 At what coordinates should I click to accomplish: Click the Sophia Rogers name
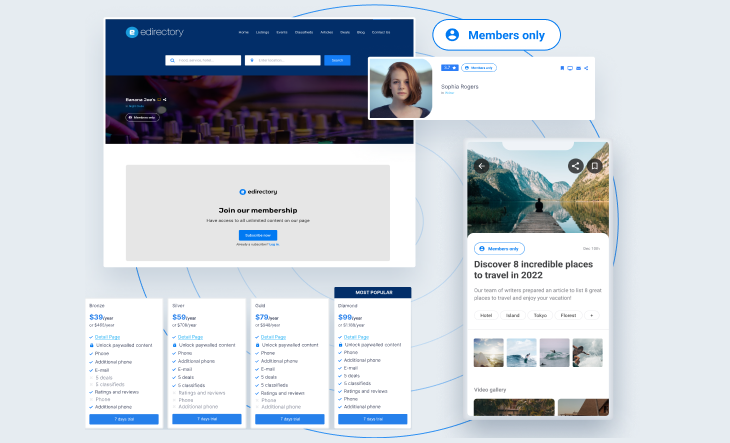[460, 87]
